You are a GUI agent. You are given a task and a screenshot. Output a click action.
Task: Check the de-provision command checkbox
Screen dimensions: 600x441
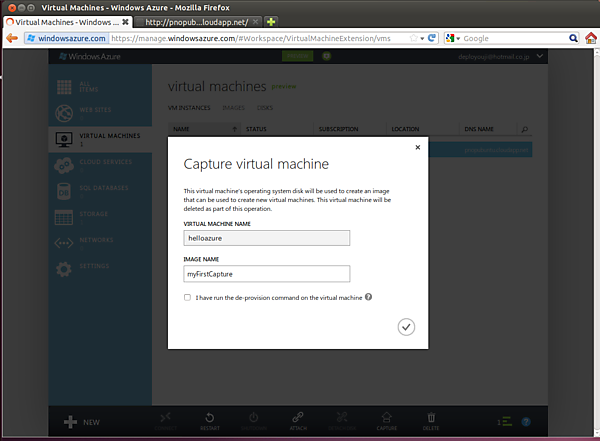point(187,297)
